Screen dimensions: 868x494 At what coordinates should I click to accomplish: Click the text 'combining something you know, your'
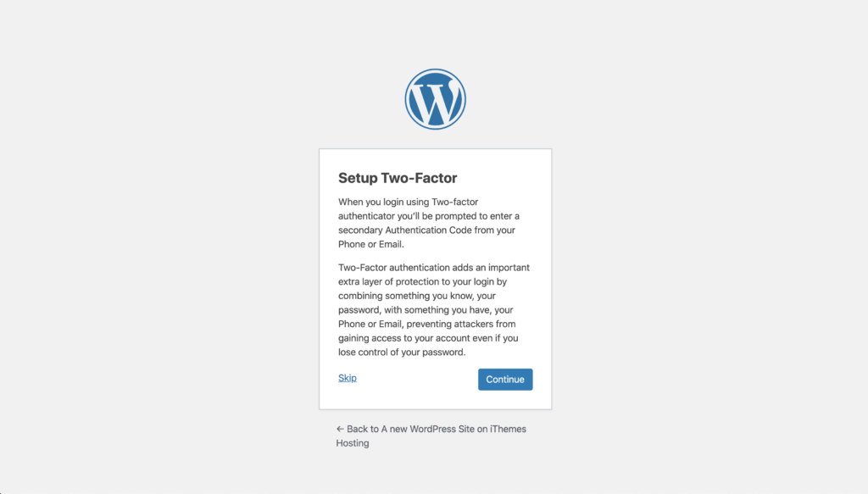(417, 296)
